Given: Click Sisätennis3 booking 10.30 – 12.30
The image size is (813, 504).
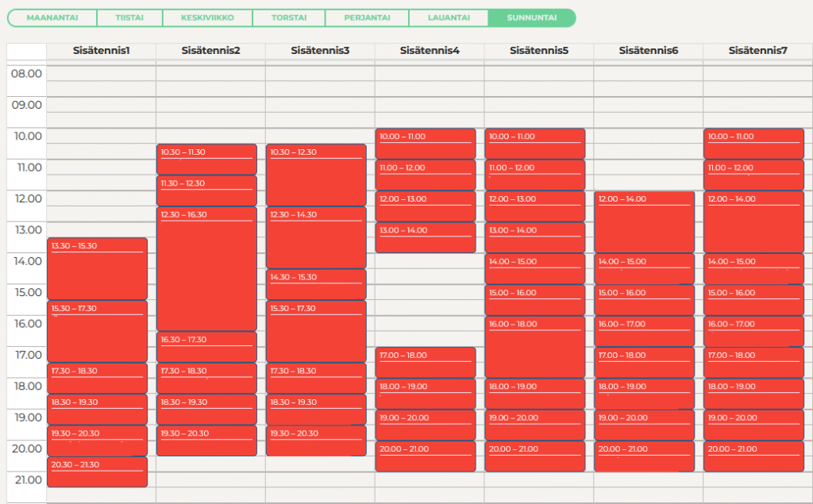Looking at the screenshot, I should [316, 175].
